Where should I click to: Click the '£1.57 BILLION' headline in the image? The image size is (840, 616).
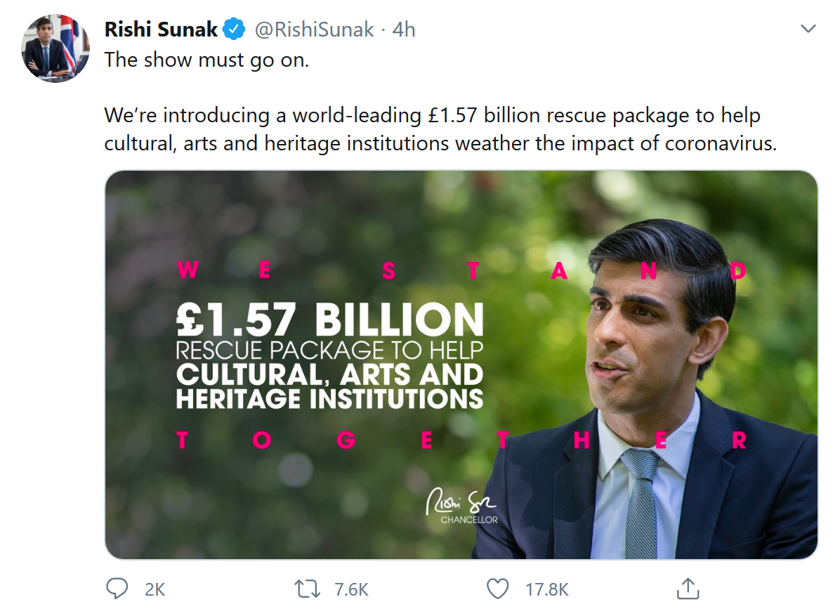pyautogui.click(x=329, y=320)
